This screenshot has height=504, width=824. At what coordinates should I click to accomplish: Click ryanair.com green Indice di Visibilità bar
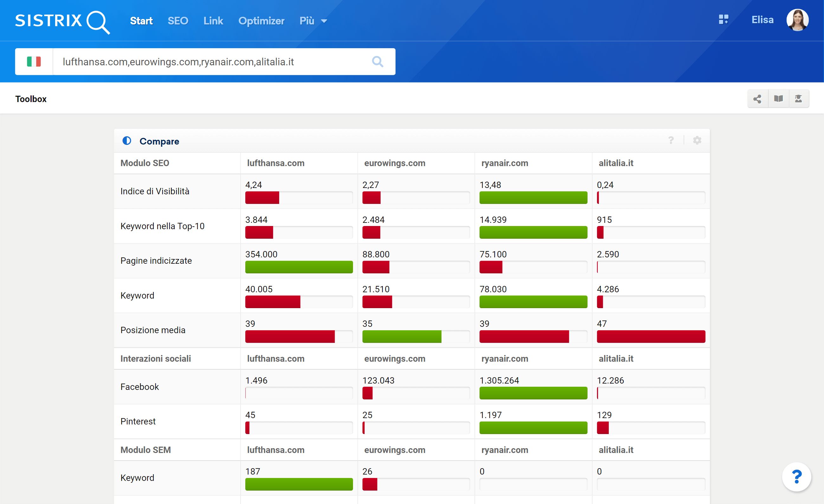pos(533,197)
